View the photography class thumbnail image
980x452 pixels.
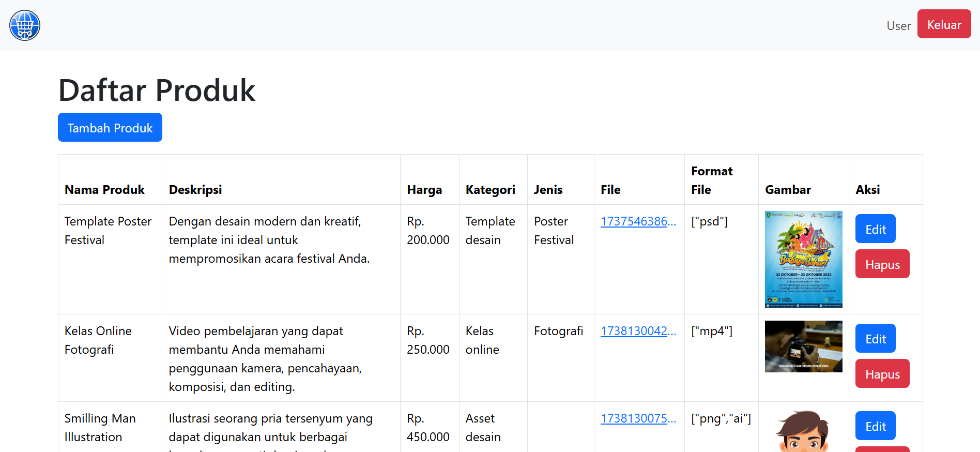pos(803,346)
